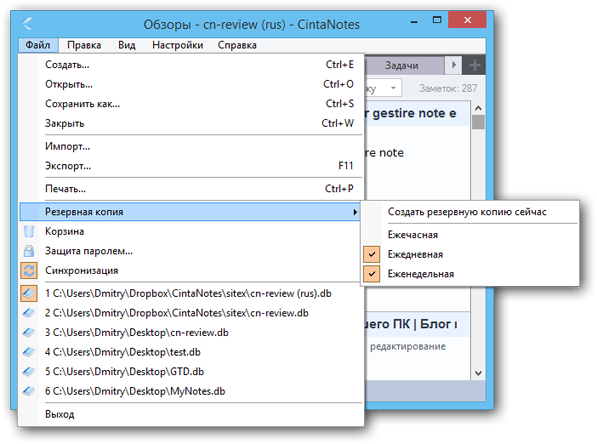Image resolution: width=597 pixels, height=444 pixels.
Task: Toggle Еженедельная weekly backup checkmark
Action: [372, 274]
